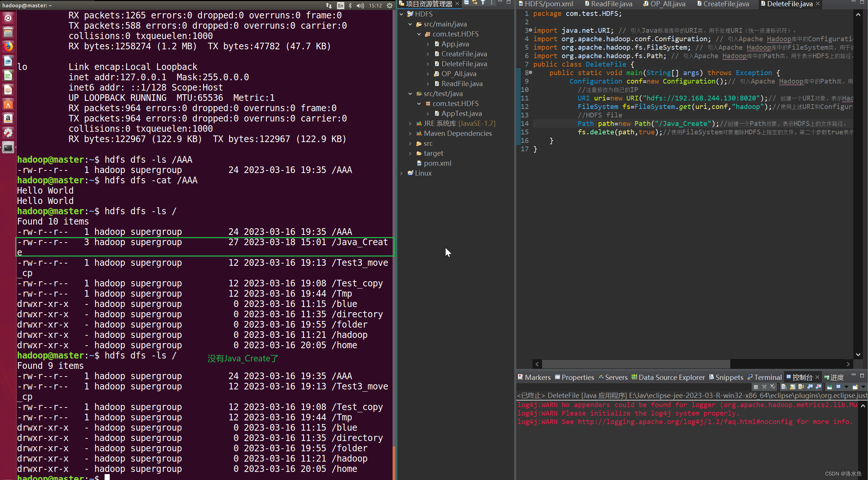Open the project explorer filter icon
The width and height of the screenshot is (868, 480).
(483, 3)
